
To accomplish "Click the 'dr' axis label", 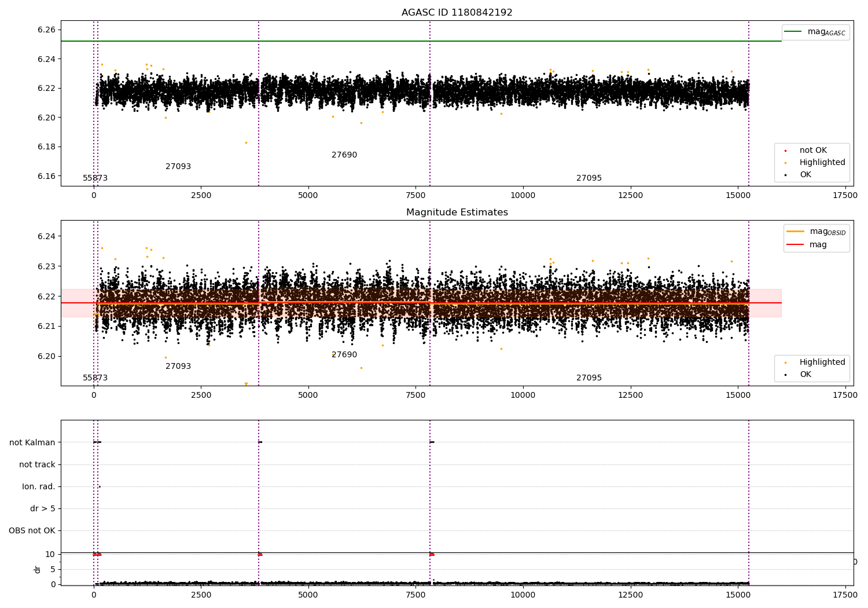I will pos(38,569).
